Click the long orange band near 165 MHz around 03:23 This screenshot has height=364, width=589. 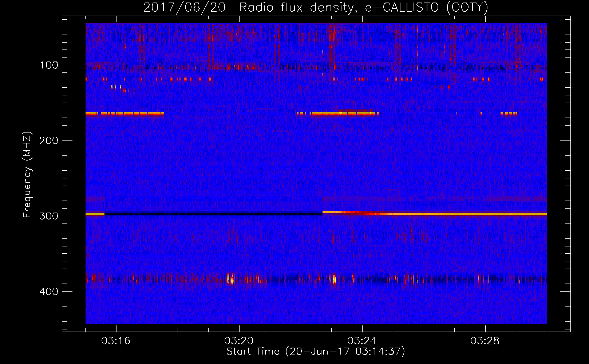click(x=344, y=114)
